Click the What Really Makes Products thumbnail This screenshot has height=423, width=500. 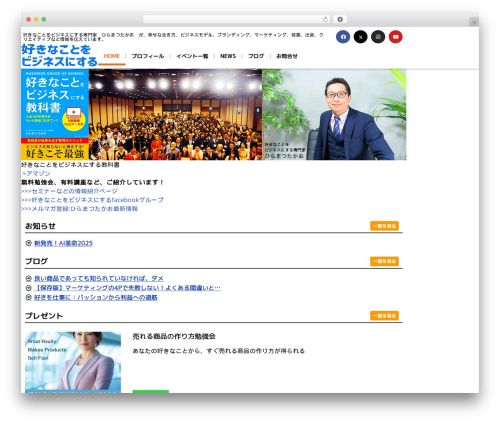[x=73, y=362]
